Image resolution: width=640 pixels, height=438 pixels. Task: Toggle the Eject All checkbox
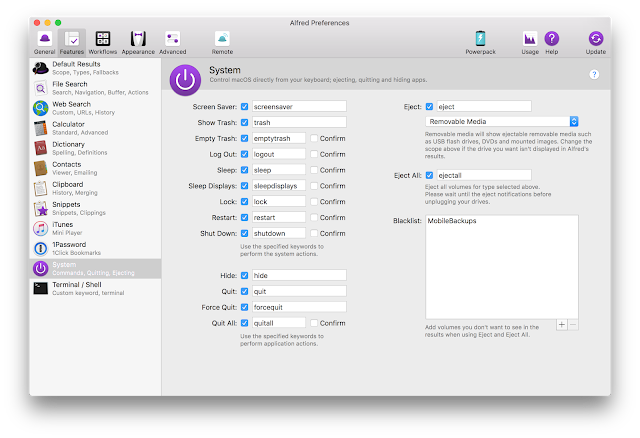pyautogui.click(x=429, y=175)
